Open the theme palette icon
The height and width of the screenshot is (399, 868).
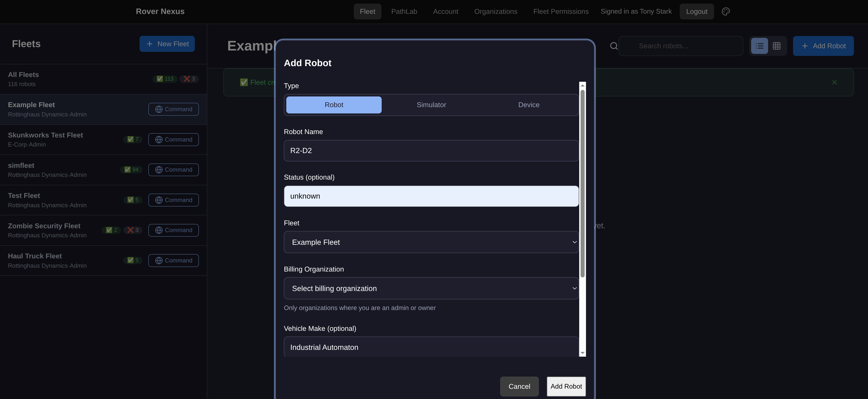[726, 12]
